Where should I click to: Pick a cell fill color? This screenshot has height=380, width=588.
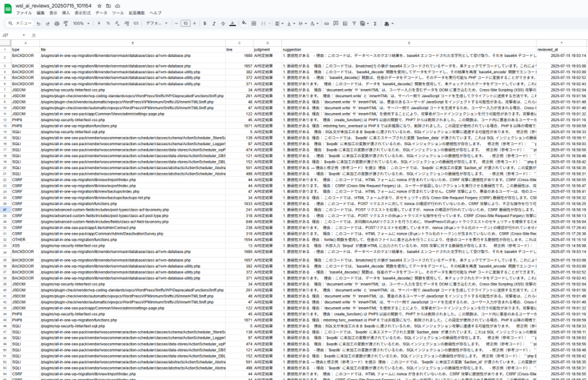[244, 23]
